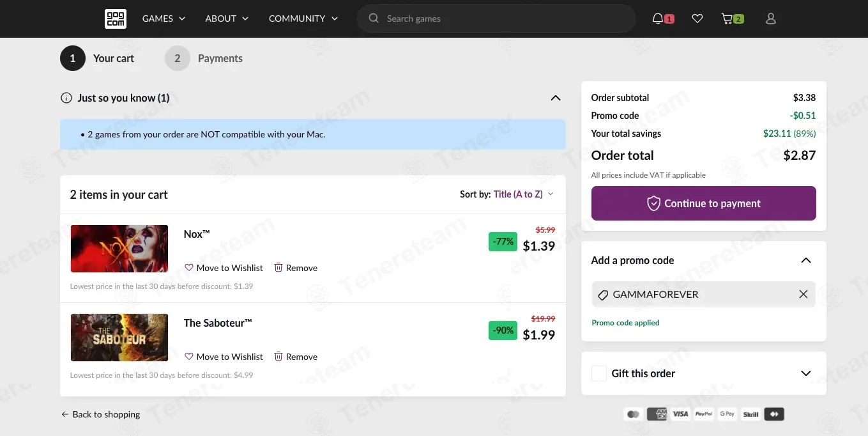Click the info icon beside Just so you know
Screen dimensions: 868x436
(66, 98)
